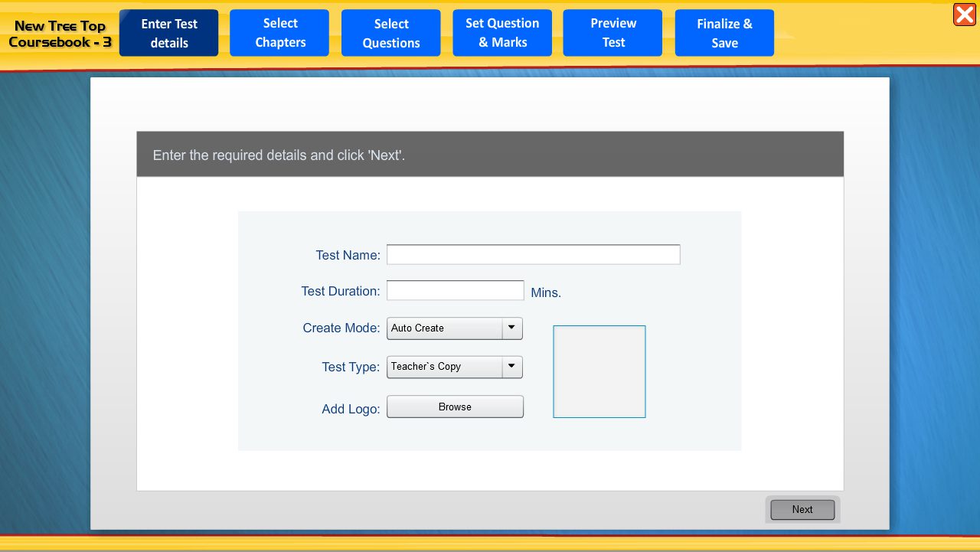Click into the Test Duration field
Viewport: 980px width, 552px height.
[455, 291]
